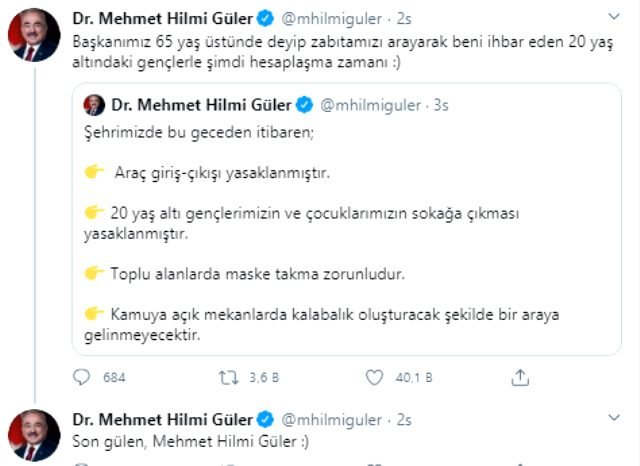
Task: Like the tweet with 40,1 B hearts
Action: pos(374,378)
